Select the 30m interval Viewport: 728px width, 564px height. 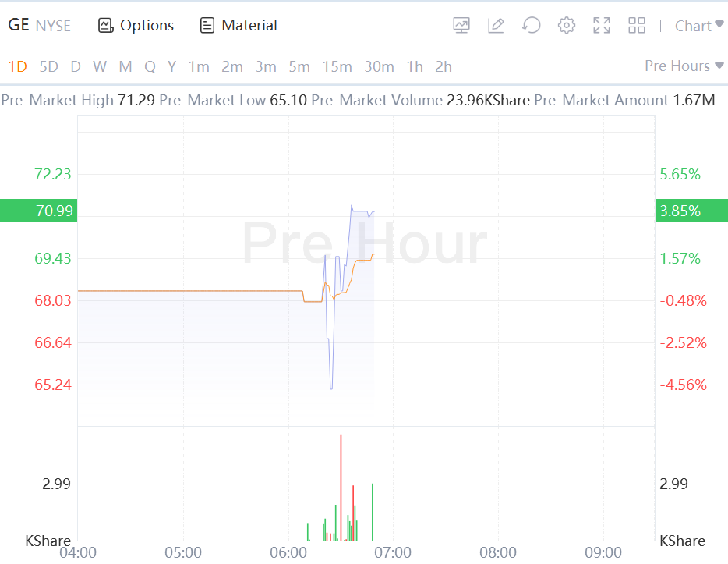coord(379,67)
